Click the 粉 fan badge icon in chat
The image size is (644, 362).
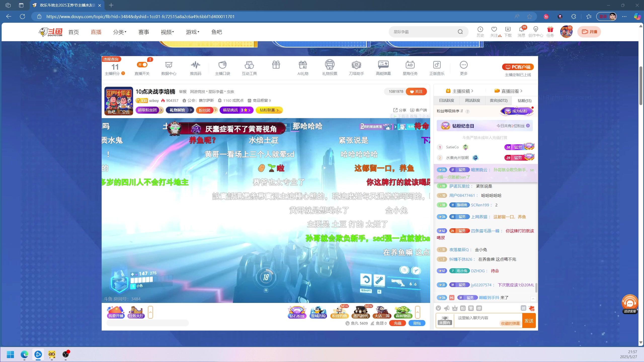tap(463, 308)
